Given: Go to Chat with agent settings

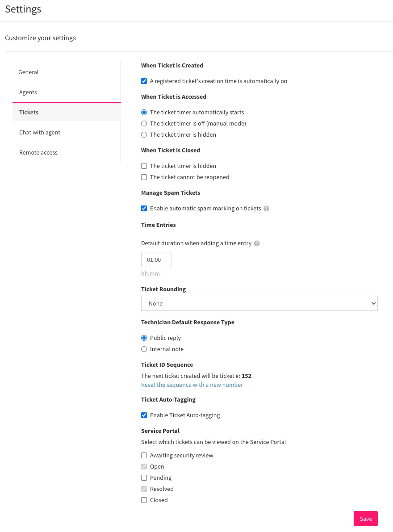Looking at the screenshot, I should (40, 132).
